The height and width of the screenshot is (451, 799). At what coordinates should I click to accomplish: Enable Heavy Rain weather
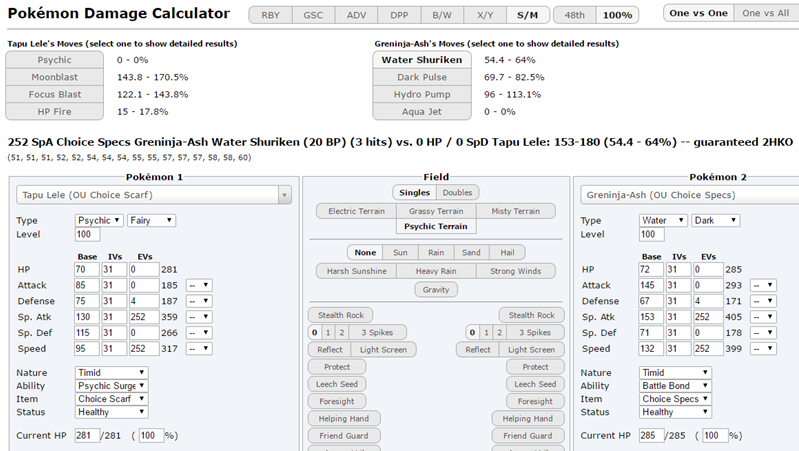coord(436,271)
